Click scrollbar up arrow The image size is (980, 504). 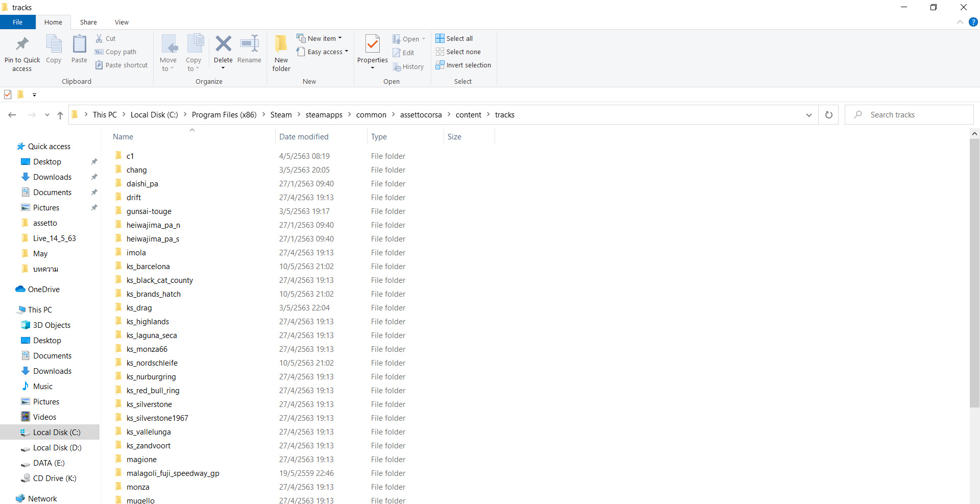[974, 134]
